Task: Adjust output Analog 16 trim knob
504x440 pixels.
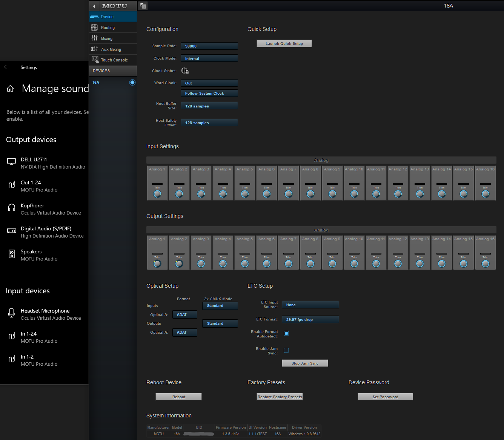Action: (x=486, y=264)
